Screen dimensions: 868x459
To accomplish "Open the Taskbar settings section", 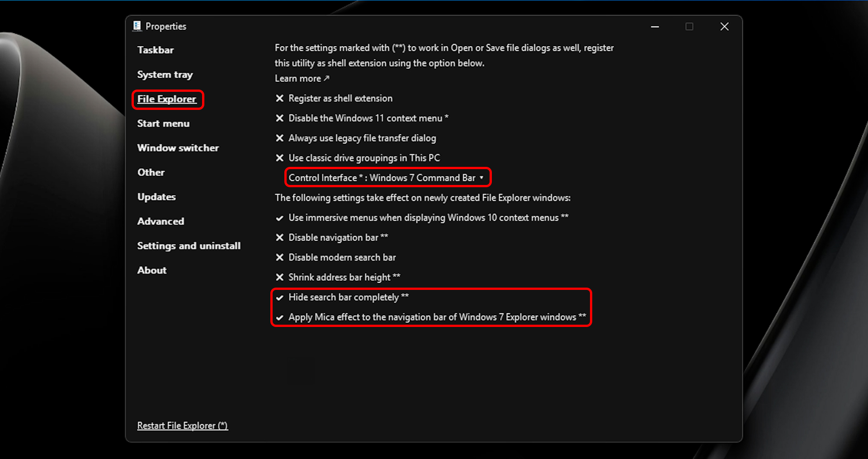I will coord(156,50).
